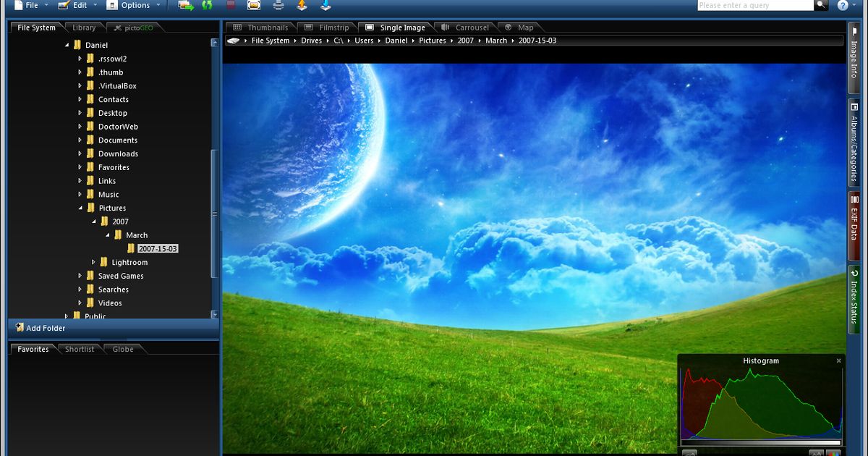
Task: Open the Image Info side panel
Action: 854,58
